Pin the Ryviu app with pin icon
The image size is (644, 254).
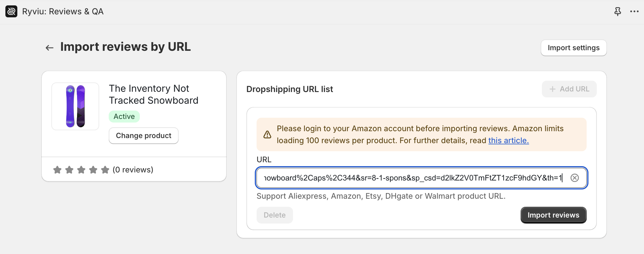point(618,11)
